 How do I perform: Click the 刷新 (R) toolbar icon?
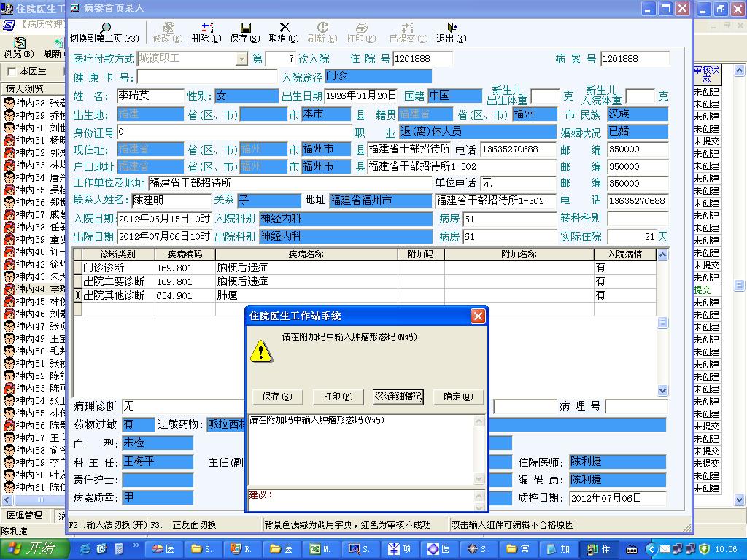(x=322, y=28)
